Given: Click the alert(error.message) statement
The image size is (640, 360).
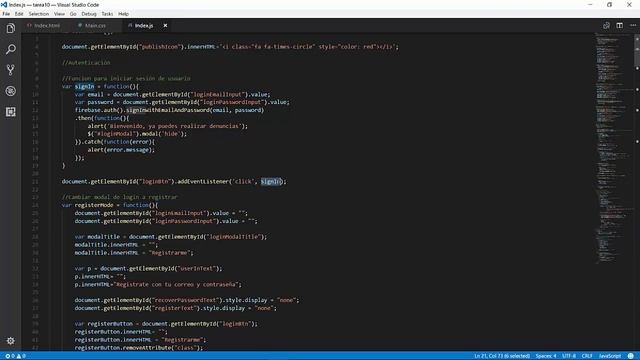Looking at the screenshot, I should [x=121, y=150].
